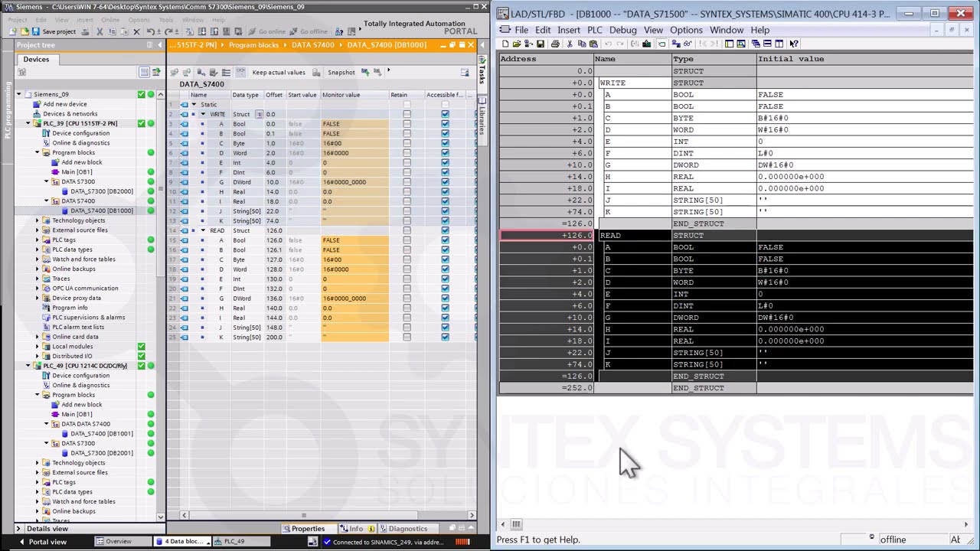Toggle Retain checkbox for WRITE row
This screenshot has width=980, height=551.
point(407,114)
